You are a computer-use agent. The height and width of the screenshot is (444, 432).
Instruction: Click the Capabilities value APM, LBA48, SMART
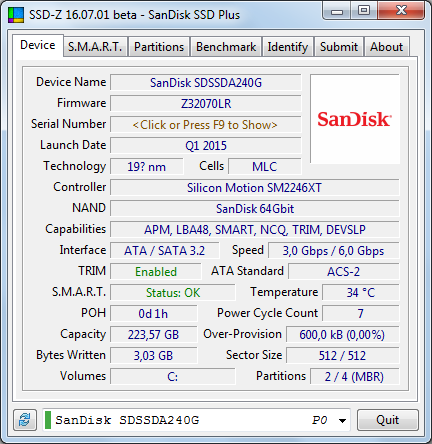click(255, 230)
